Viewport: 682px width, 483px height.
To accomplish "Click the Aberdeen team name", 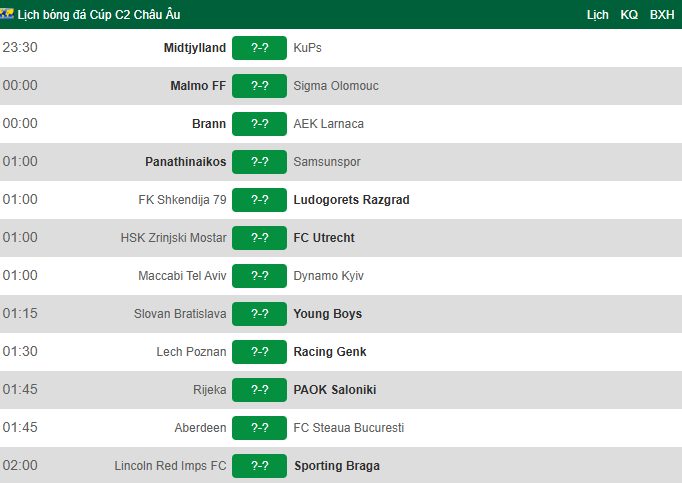I will (201, 428).
